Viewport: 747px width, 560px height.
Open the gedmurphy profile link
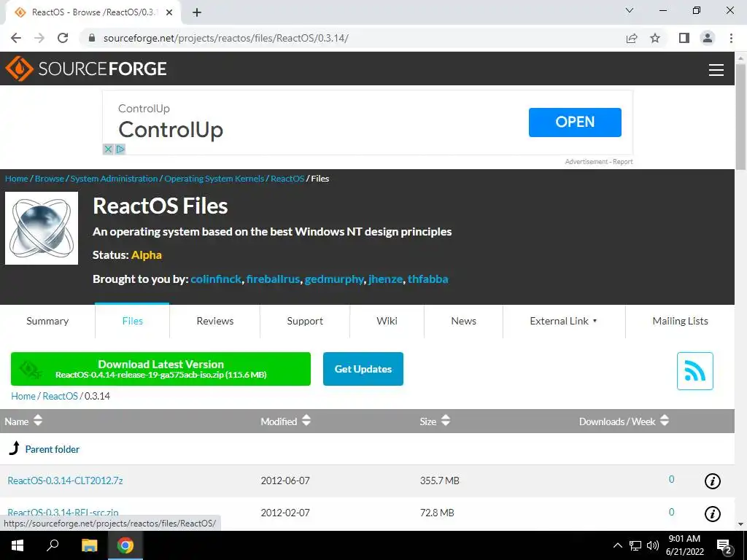[x=334, y=279]
